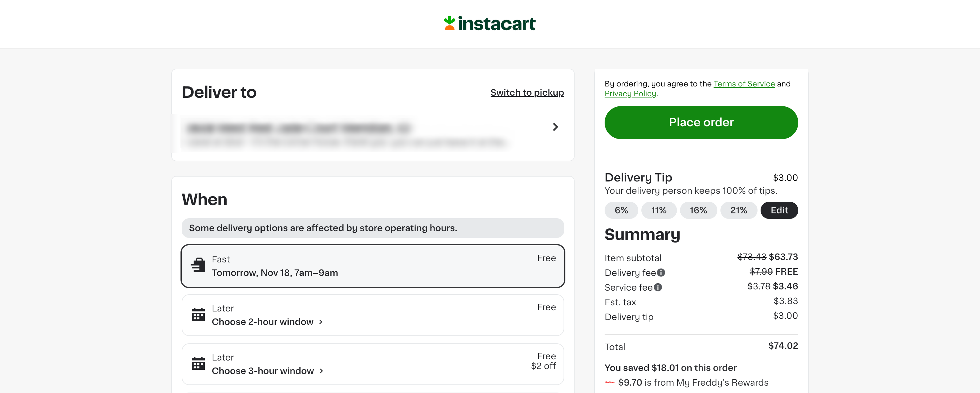
Task: Open the Privacy Policy link
Action: tap(630, 93)
